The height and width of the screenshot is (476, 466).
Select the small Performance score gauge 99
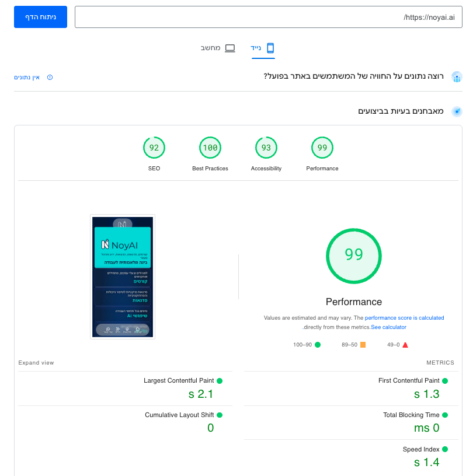(322, 148)
